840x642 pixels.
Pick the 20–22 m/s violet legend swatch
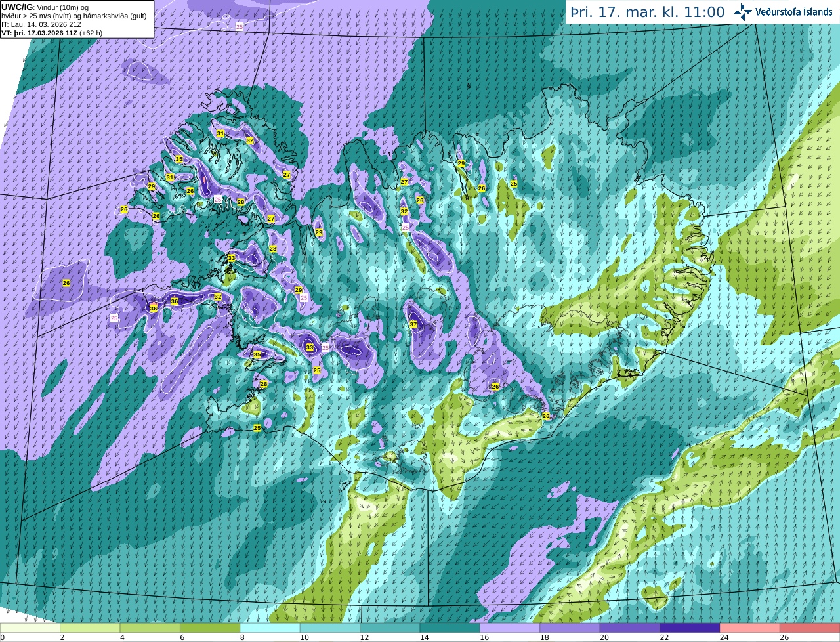coord(630,628)
